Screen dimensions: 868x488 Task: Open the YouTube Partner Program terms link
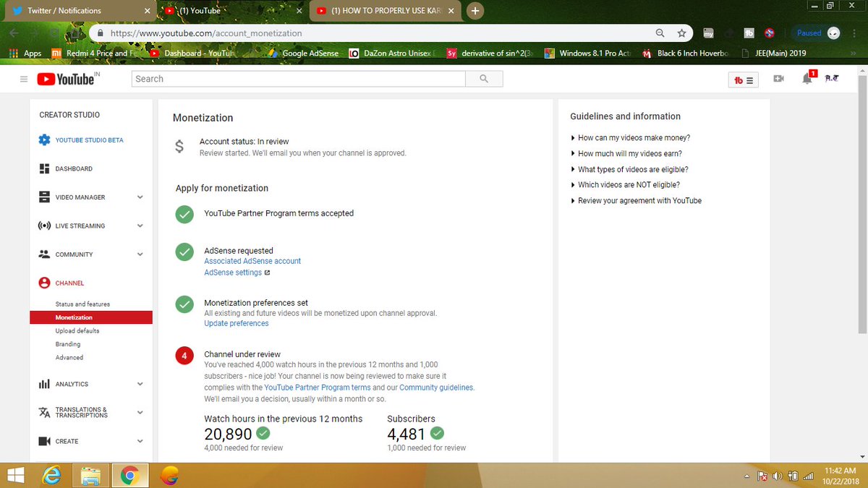click(318, 388)
